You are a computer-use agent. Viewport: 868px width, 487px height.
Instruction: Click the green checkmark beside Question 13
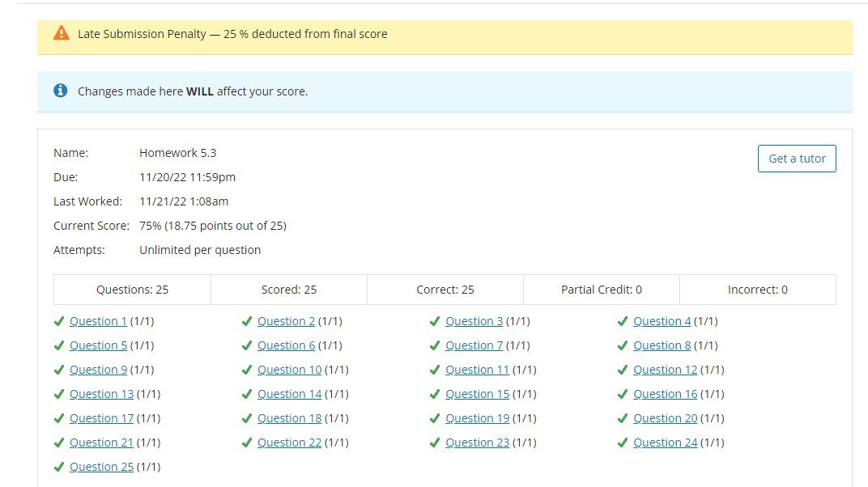58,394
